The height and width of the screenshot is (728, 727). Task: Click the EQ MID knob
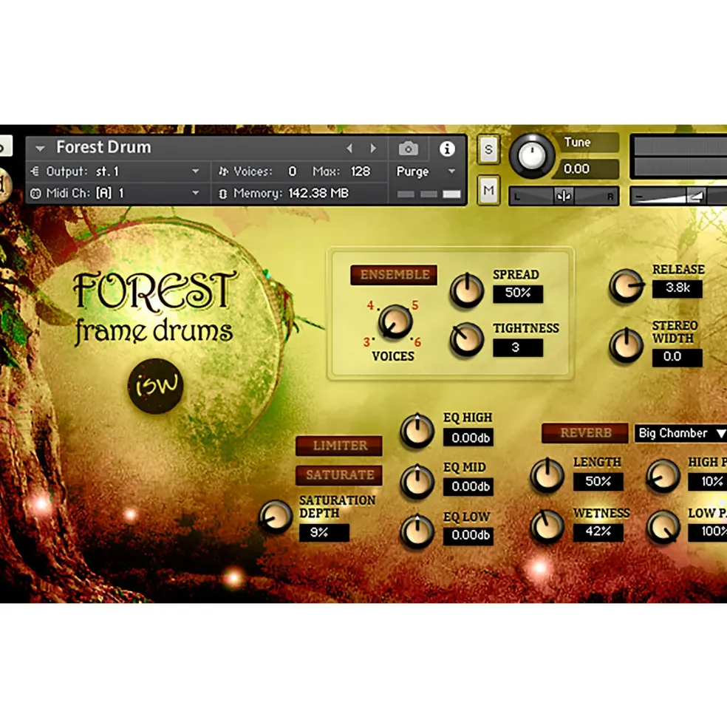click(x=417, y=481)
